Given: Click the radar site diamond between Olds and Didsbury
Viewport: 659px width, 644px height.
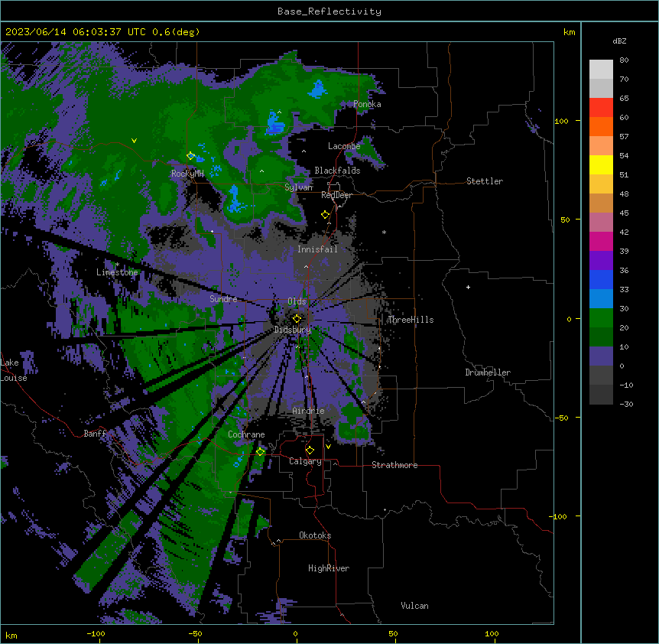Looking at the screenshot, I should pyautogui.click(x=297, y=318).
